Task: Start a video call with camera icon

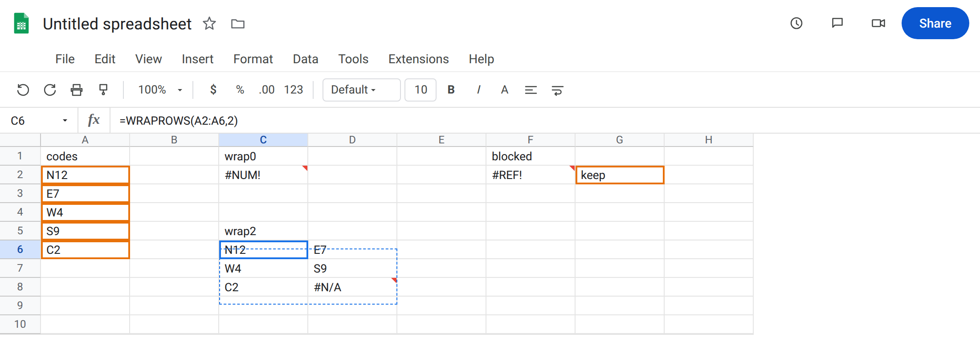Action: point(878,23)
